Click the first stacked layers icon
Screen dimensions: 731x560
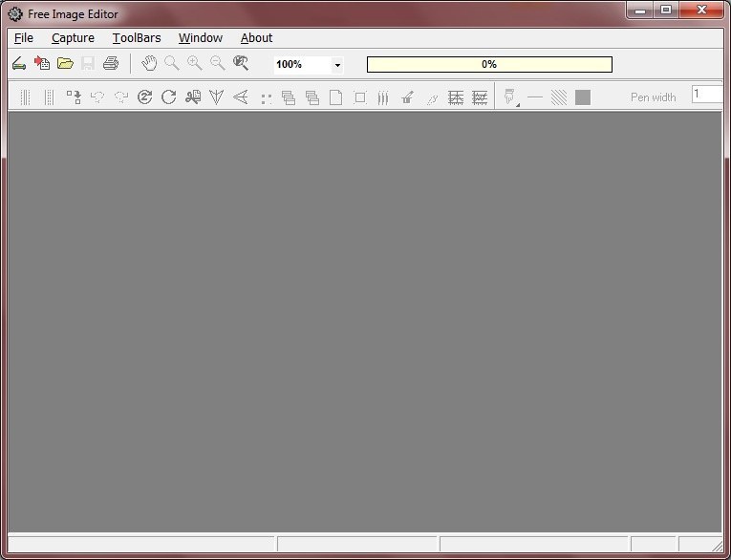coord(289,97)
